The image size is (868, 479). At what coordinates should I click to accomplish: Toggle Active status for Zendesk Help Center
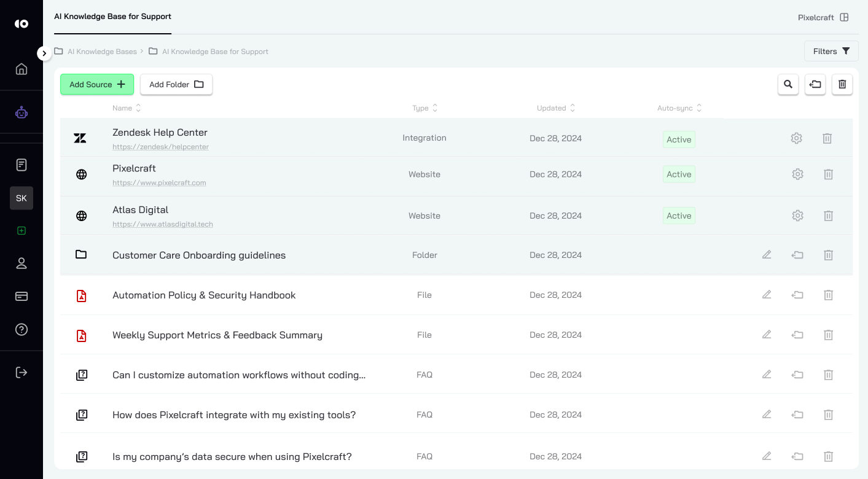pyautogui.click(x=679, y=139)
